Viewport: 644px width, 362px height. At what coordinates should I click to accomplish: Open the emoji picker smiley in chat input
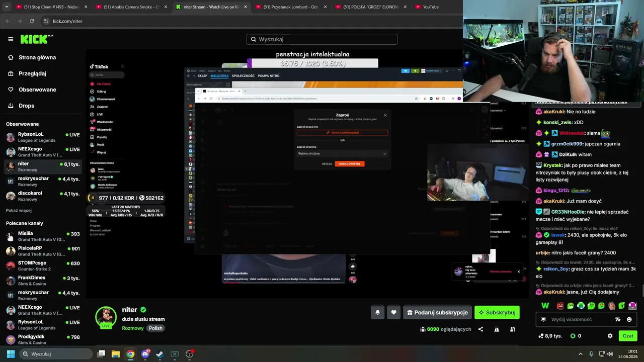pos(629,319)
